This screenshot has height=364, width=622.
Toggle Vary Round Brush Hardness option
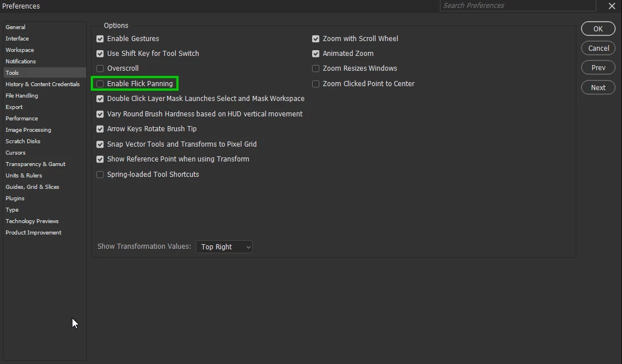[x=100, y=114]
